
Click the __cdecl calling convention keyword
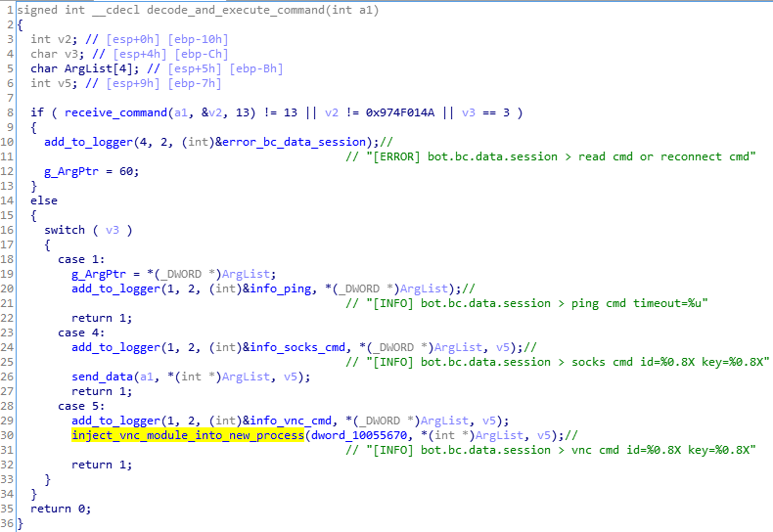(115, 11)
